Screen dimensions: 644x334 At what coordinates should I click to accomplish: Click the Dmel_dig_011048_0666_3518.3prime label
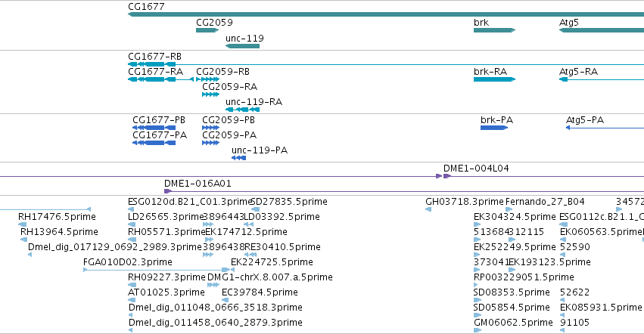coord(216,308)
